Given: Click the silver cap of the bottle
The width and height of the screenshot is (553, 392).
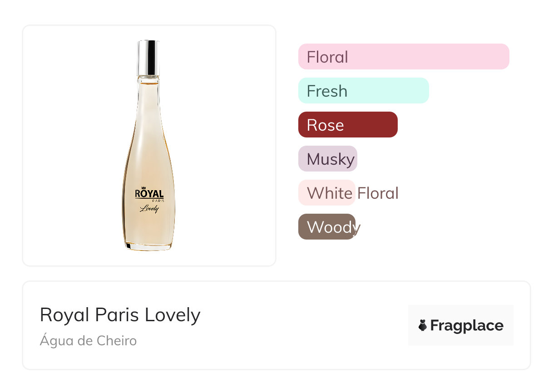Looking at the screenshot, I should point(148,58).
